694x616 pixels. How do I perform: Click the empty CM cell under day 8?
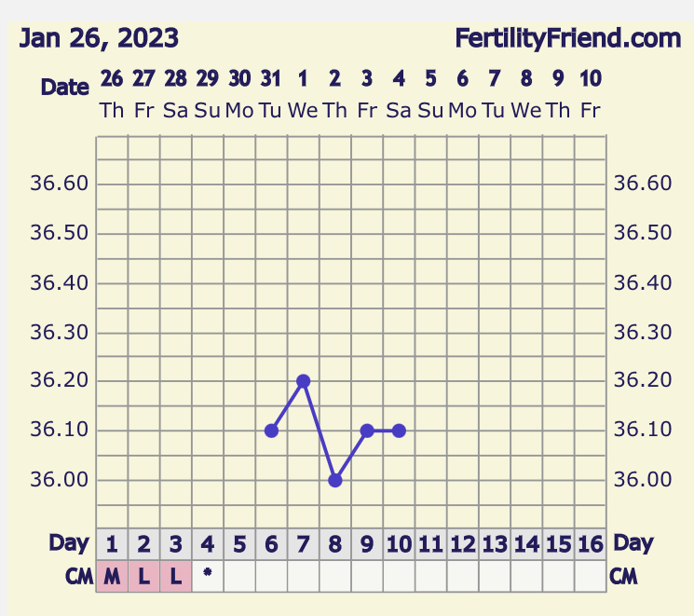coord(335,576)
